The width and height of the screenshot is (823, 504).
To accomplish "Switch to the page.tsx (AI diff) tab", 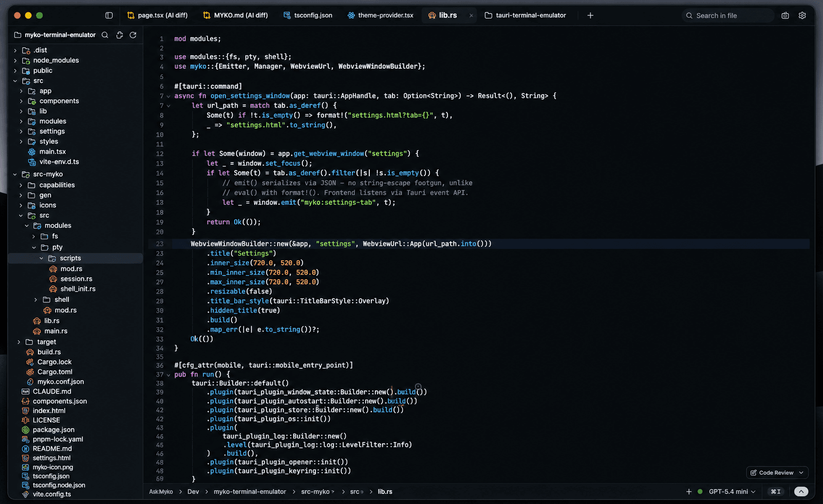I will 157,15.
